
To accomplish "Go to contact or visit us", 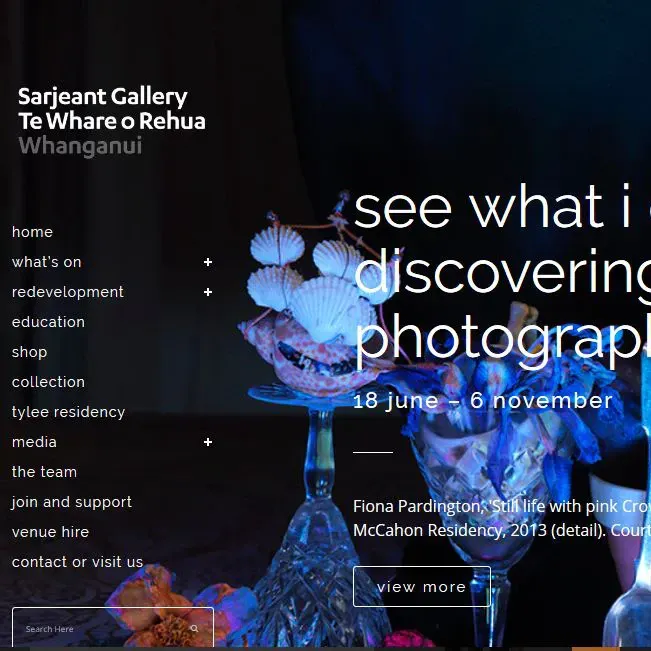I will tap(77, 562).
